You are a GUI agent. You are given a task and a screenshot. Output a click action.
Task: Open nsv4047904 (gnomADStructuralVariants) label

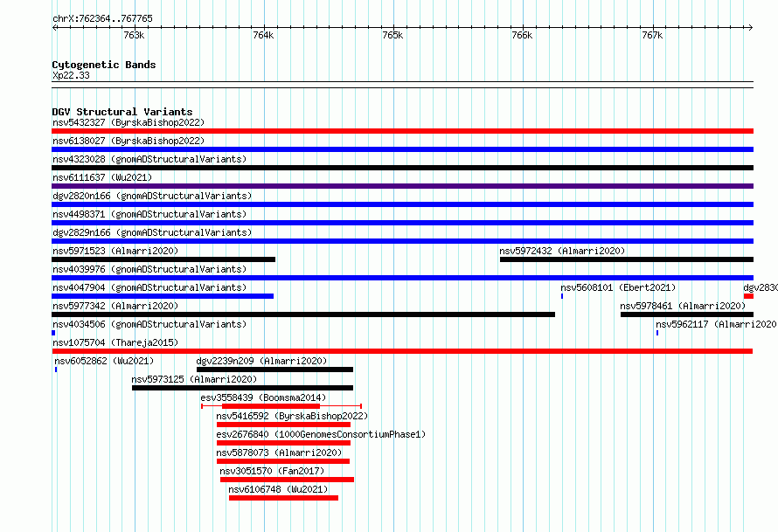tap(149, 287)
